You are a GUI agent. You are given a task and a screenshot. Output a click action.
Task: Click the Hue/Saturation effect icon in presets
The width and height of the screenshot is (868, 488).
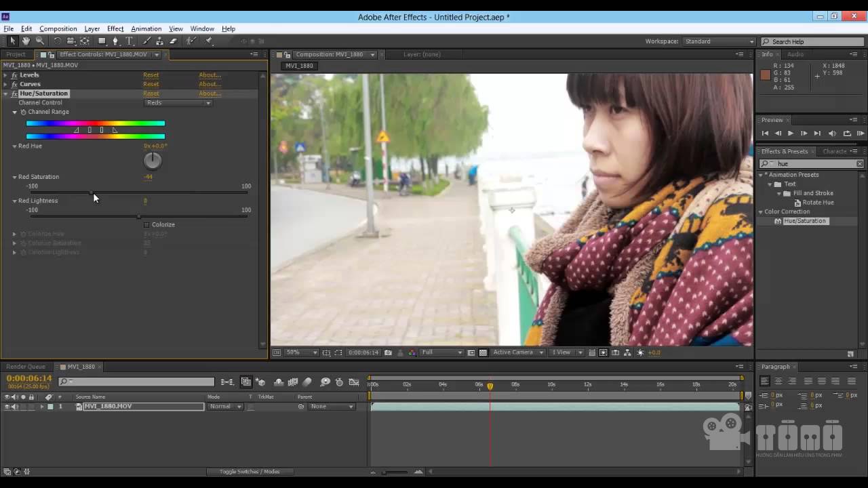778,221
